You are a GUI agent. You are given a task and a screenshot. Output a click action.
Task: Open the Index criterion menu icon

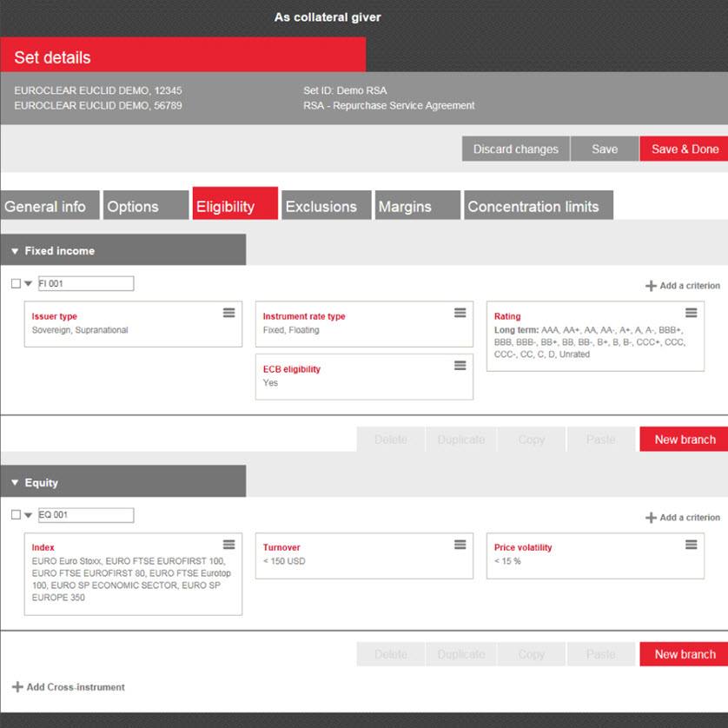tap(228, 544)
